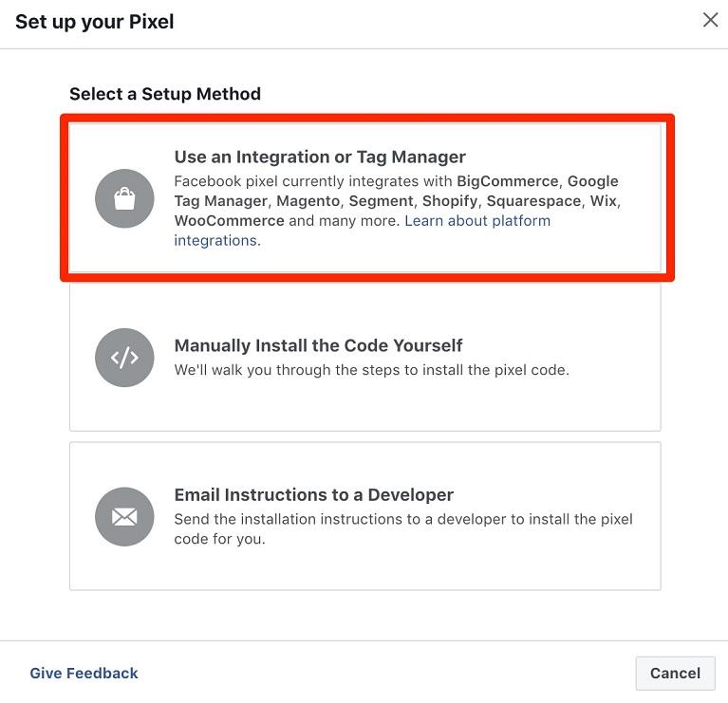Click the 'Facebook pixel currently integrates with' text

[x=313, y=181]
